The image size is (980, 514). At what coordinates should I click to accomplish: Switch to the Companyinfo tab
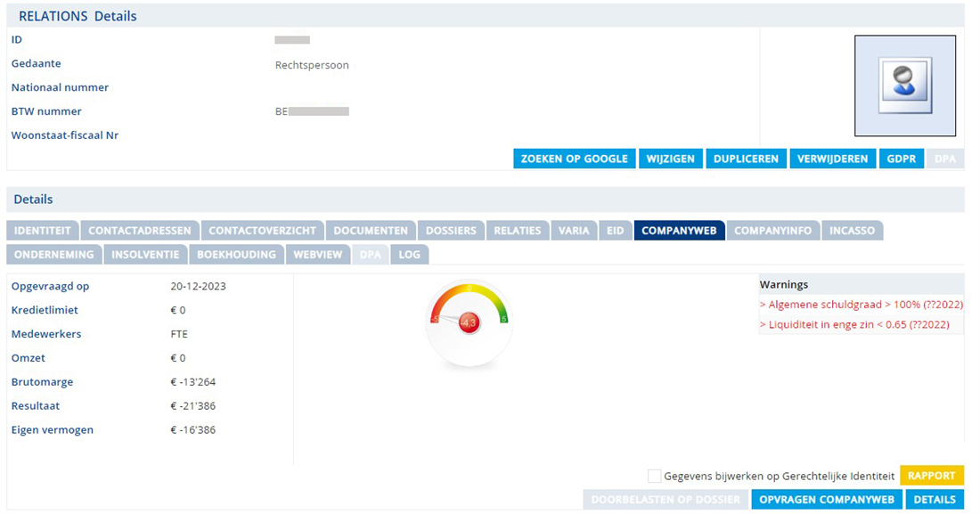tap(772, 230)
